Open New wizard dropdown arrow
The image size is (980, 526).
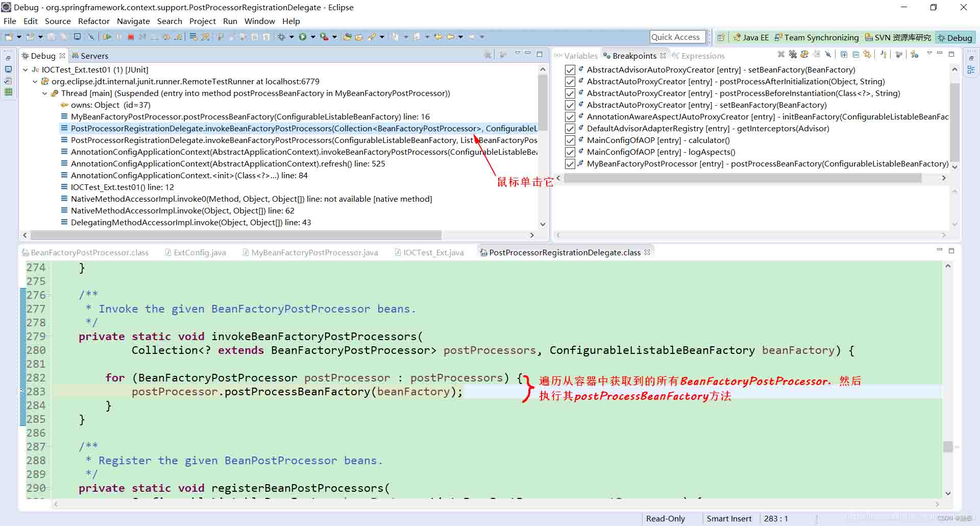tap(19, 37)
